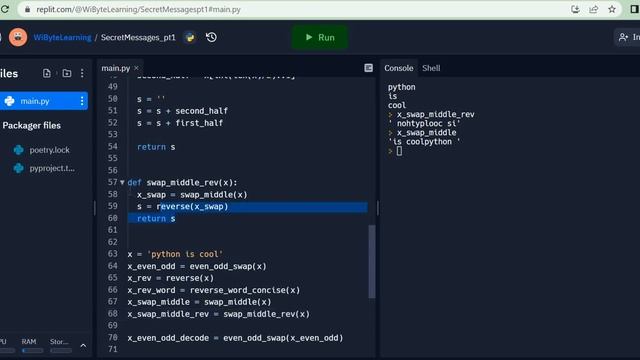This screenshot has width=640, height=360.
Task: Click Packager files section header
Action: click(x=31, y=126)
